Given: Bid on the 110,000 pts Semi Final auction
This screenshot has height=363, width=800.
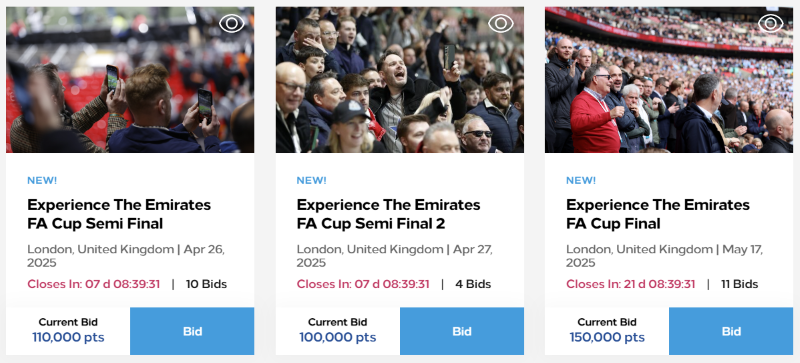Looking at the screenshot, I should coord(192,331).
